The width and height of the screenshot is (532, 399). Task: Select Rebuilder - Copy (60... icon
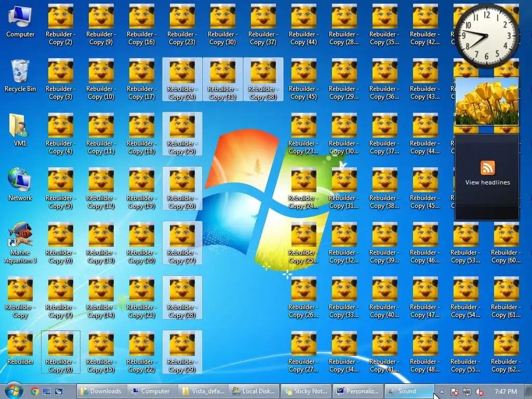(x=506, y=243)
